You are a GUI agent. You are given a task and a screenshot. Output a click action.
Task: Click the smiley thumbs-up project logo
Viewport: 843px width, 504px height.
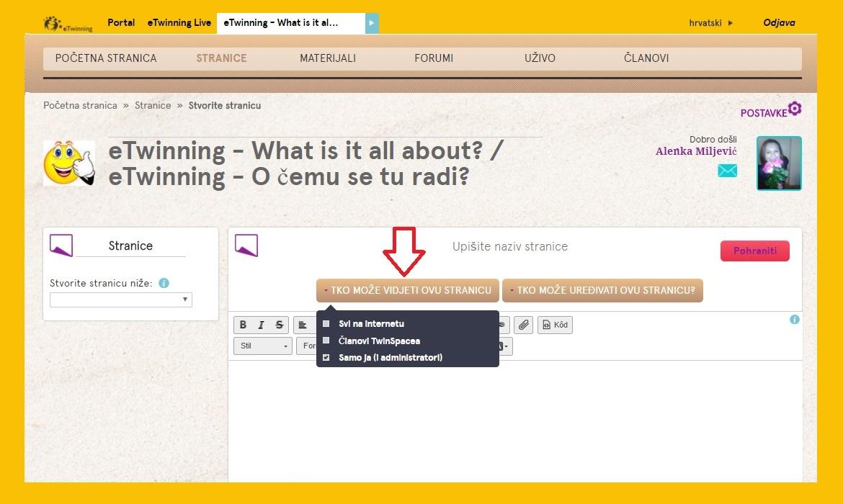click(69, 163)
